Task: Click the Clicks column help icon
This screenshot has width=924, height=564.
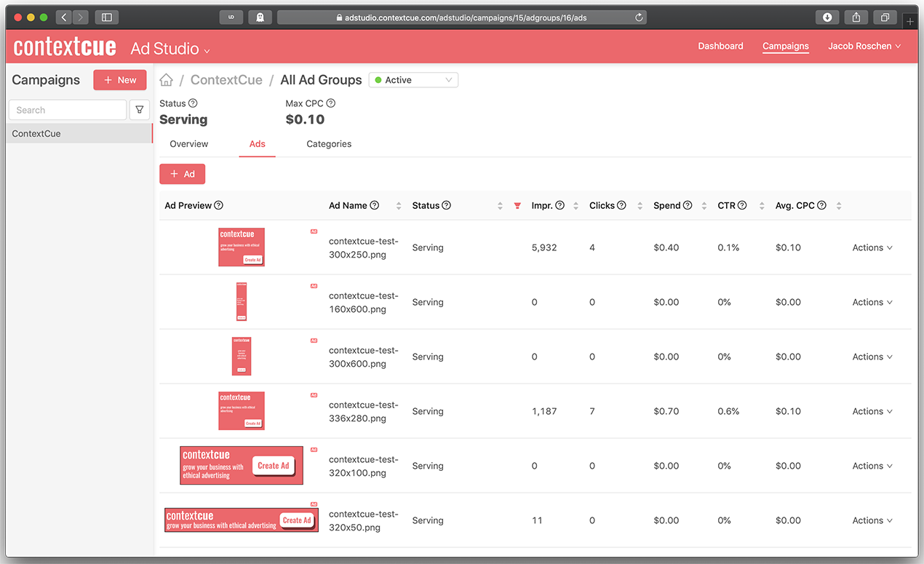Action: [621, 205]
